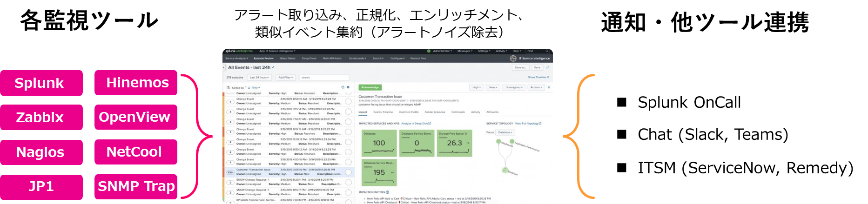This screenshot has height=204, width=868.
Task: Select the SNOW Change Request 8:20:11 PM circle
Action: coord(348,182)
